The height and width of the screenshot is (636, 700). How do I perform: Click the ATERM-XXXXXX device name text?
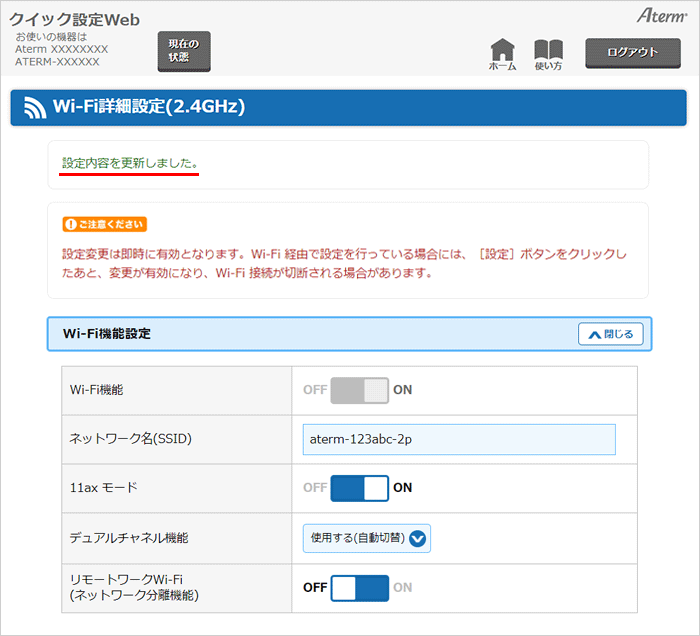point(57,62)
